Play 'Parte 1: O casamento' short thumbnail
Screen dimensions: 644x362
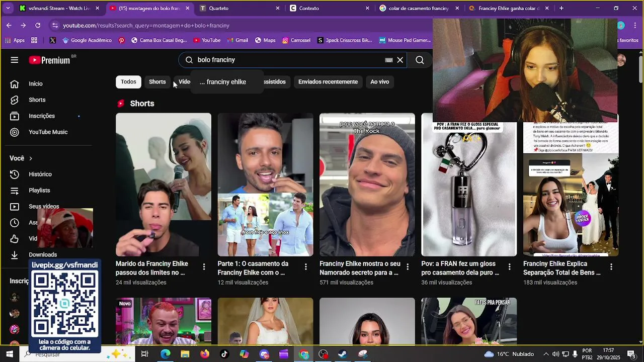click(x=265, y=185)
